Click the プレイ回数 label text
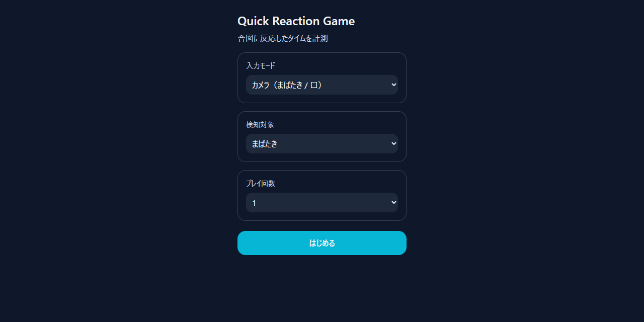This screenshot has width=644, height=322. pos(261,184)
